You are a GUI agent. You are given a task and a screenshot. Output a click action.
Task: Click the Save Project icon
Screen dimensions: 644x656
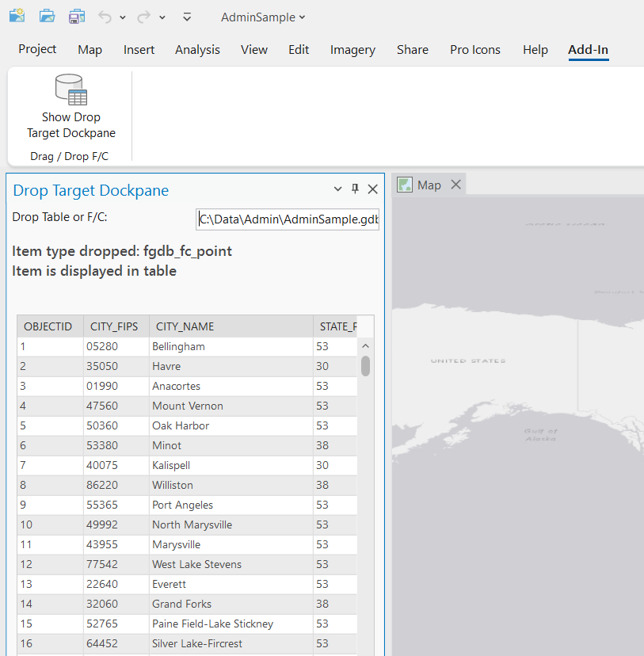click(77, 17)
